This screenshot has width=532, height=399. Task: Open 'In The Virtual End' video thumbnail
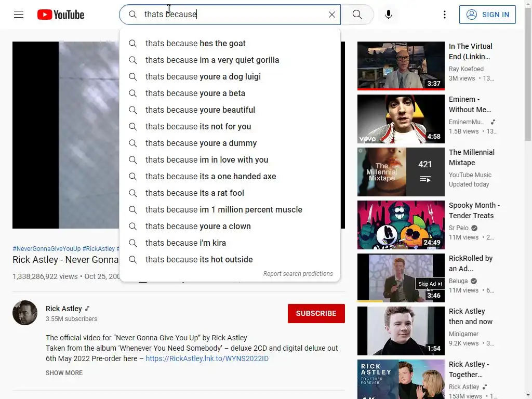pyautogui.click(x=401, y=66)
